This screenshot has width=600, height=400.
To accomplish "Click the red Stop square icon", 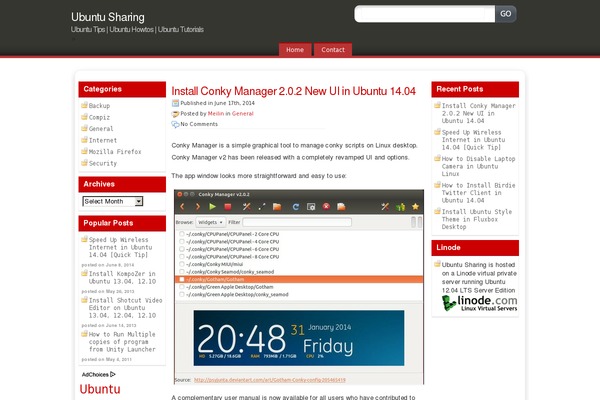I will 228,207.
